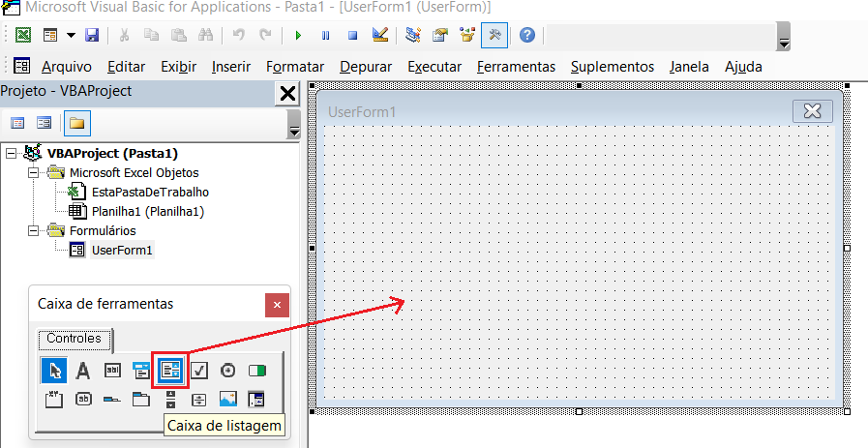Toggle design mode with the ruler icon
Viewport: 868px width, 448px height.
point(379,36)
